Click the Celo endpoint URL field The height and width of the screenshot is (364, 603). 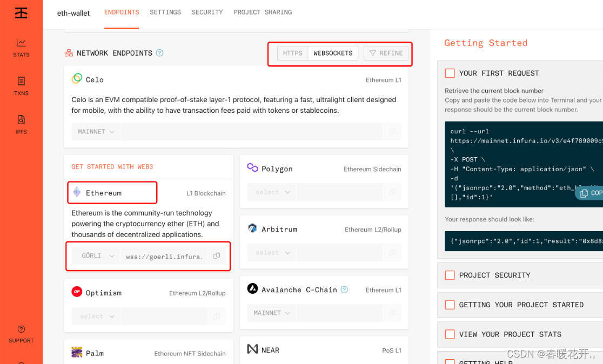coord(251,131)
